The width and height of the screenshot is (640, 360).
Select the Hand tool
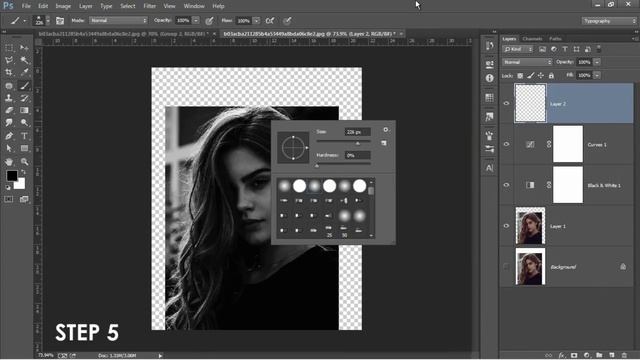pos(9,162)
